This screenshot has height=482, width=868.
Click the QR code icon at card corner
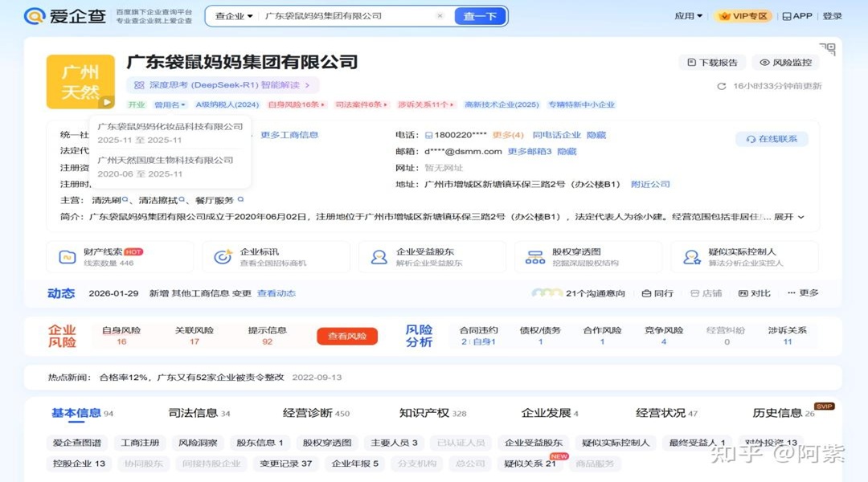coord(827,50)
